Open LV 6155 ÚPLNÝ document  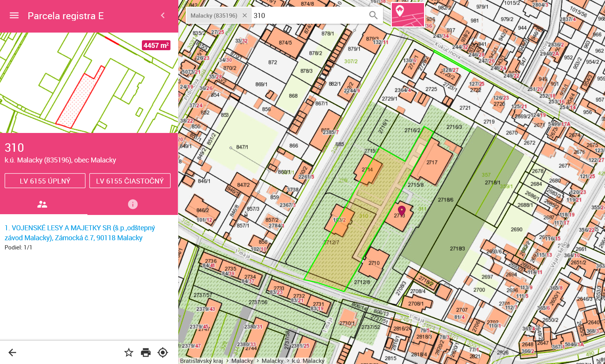(x=45, y=181)
